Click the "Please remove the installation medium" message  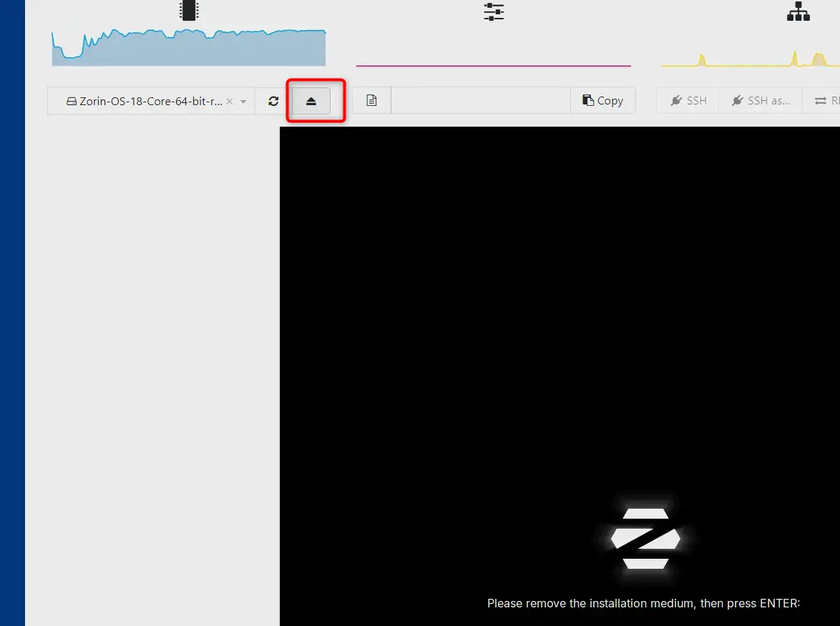[643, 603]
